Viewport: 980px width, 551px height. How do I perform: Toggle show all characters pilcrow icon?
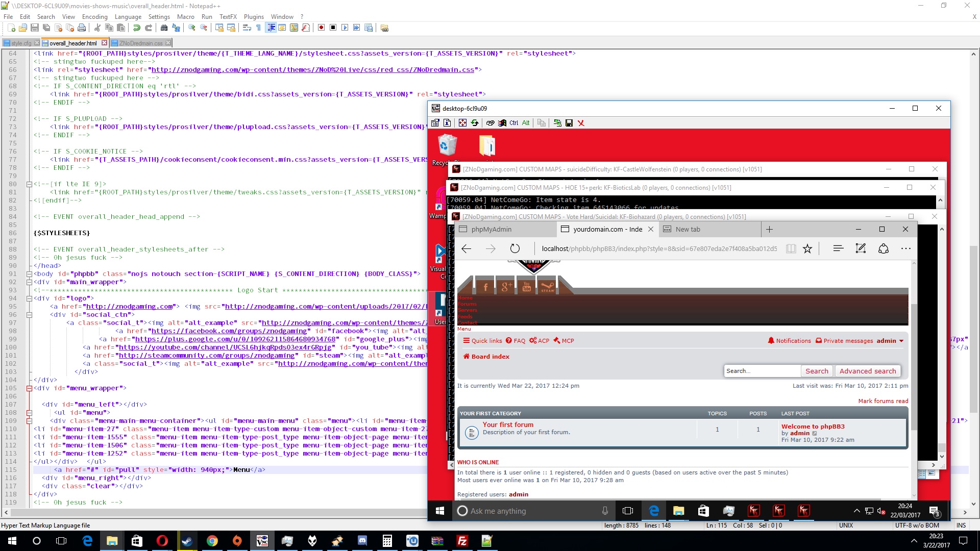click(258, 28)
